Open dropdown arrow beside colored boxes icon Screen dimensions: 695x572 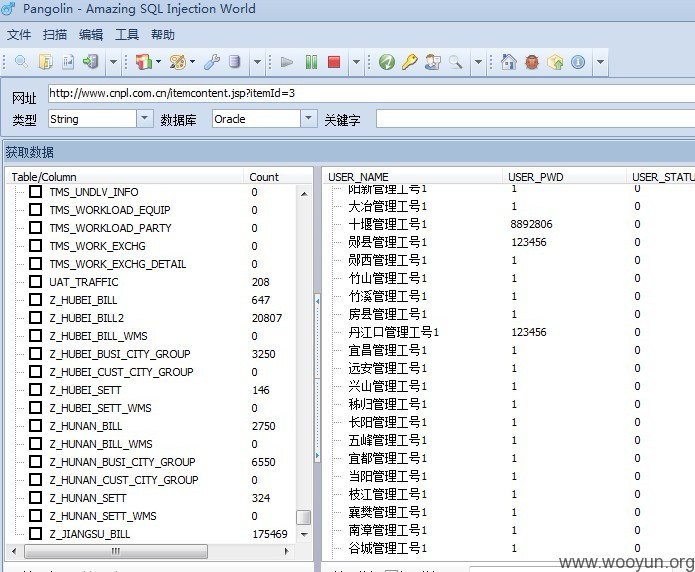158,61
